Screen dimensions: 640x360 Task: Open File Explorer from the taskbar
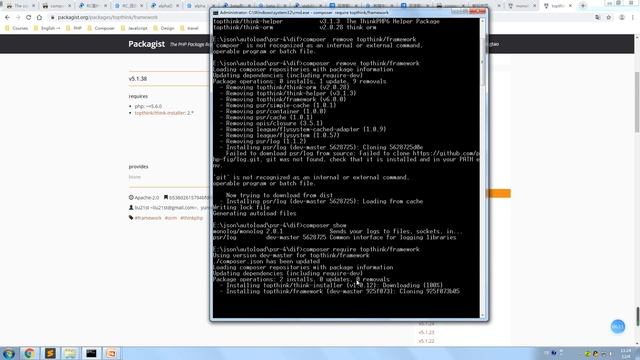70,353
